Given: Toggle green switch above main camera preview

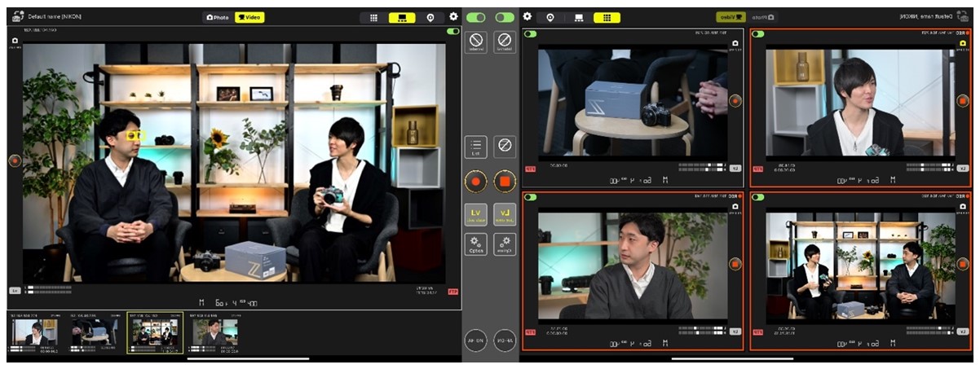Looking at the screenshot, I should (x=452, y=32).
